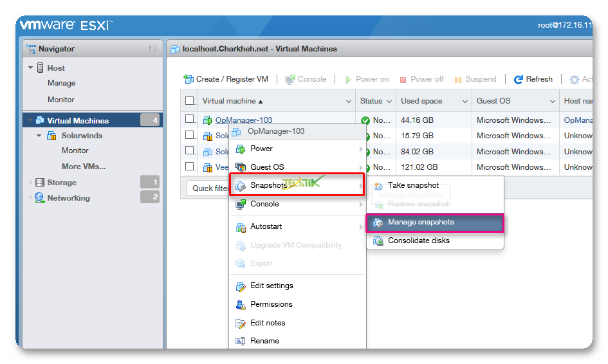Toggle the select-all checkbox in table header
This screenshot has height=364, width=608.
coord(190,101)
